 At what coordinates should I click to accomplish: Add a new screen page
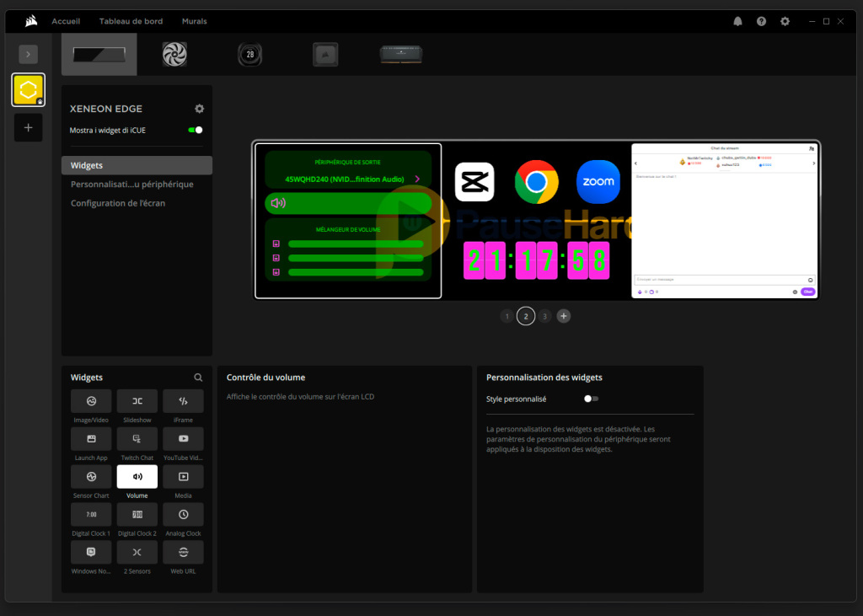[564, 316]
